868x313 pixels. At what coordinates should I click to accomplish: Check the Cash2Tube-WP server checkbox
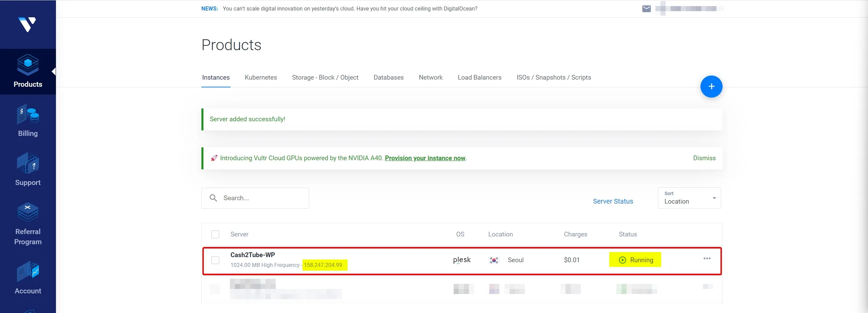click(215, 260)
